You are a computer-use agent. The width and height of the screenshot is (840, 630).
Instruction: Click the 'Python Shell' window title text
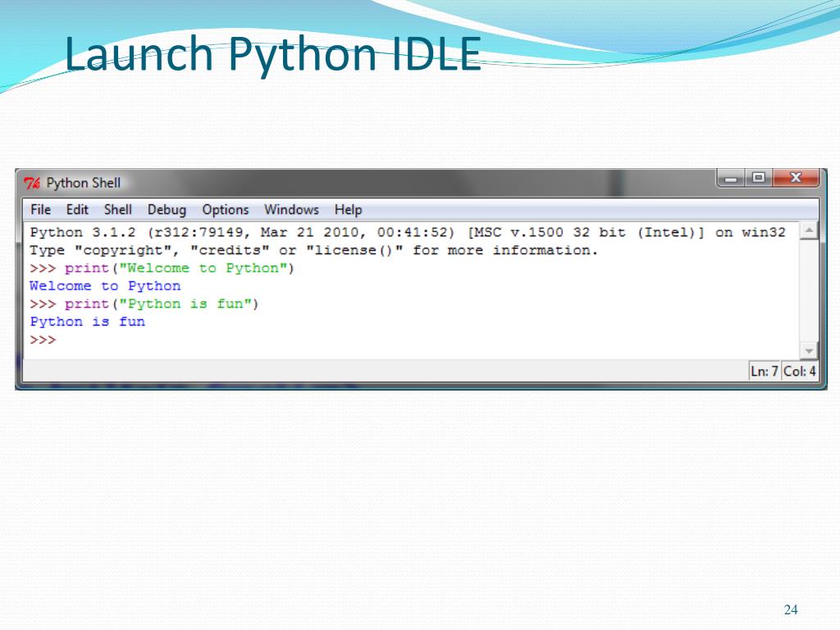point(84,183)
